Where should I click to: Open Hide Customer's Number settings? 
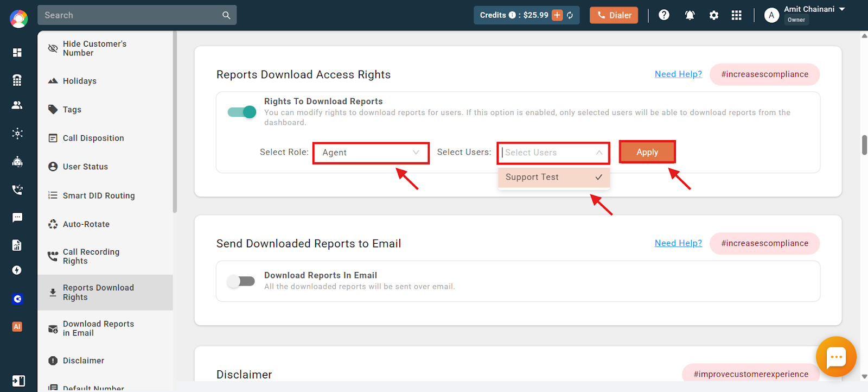point(105,48)
